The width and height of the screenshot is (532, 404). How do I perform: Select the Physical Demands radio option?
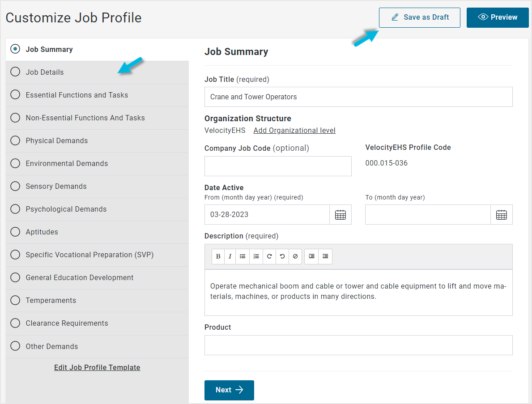coord(15,140)
